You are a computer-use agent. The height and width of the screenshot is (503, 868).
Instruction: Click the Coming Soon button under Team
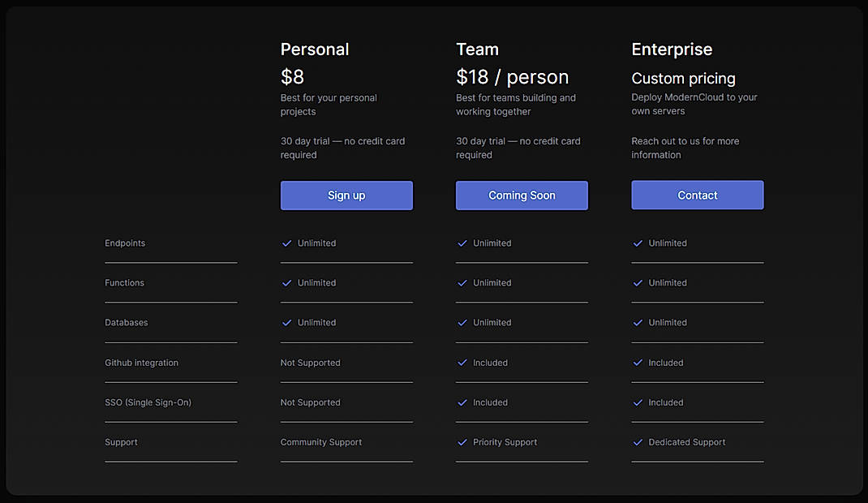coord(522,195)
